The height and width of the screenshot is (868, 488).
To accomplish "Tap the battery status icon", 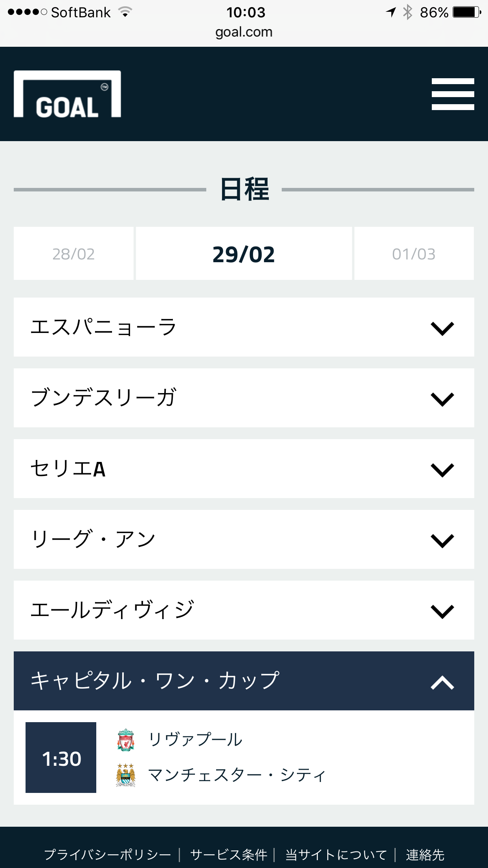I will (466, 12).
